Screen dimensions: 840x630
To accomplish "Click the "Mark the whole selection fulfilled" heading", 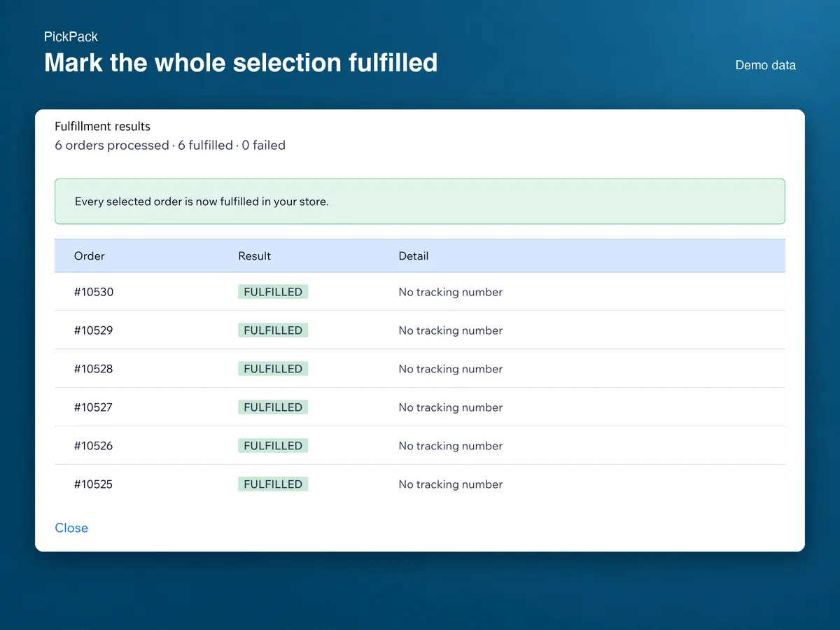I will coord(241,62).
